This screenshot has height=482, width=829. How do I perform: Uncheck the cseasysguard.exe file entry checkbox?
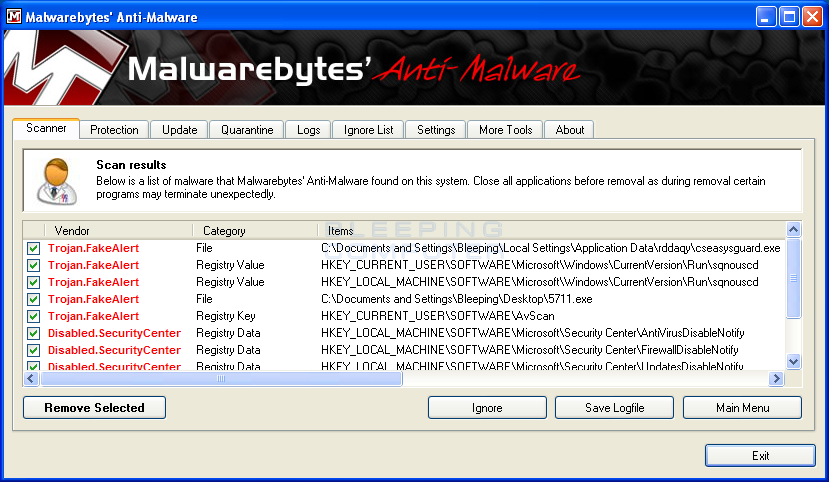[x=33, y=248]
